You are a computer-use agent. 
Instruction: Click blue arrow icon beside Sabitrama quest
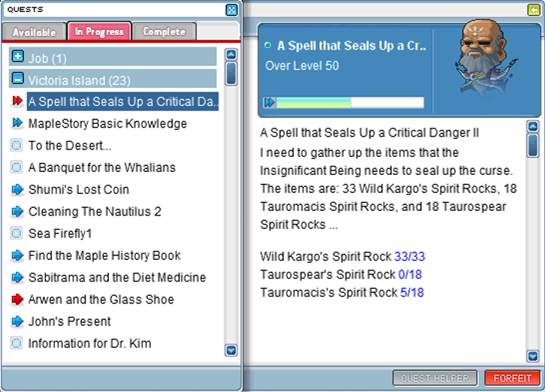click(x=17, y=277)
